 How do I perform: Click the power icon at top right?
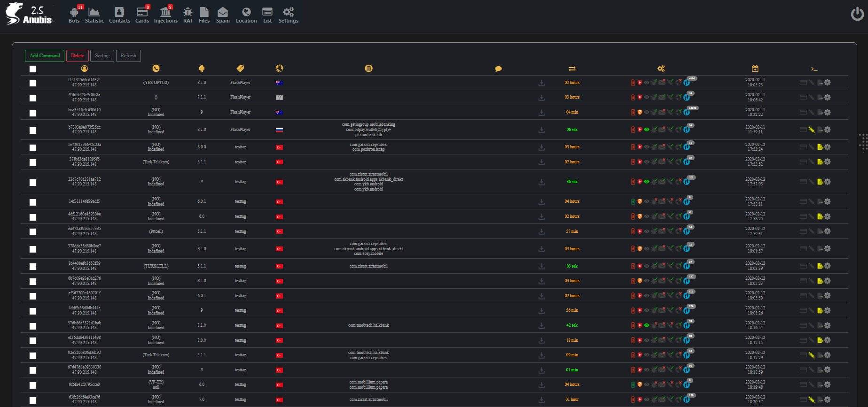[x=857, y=14]
